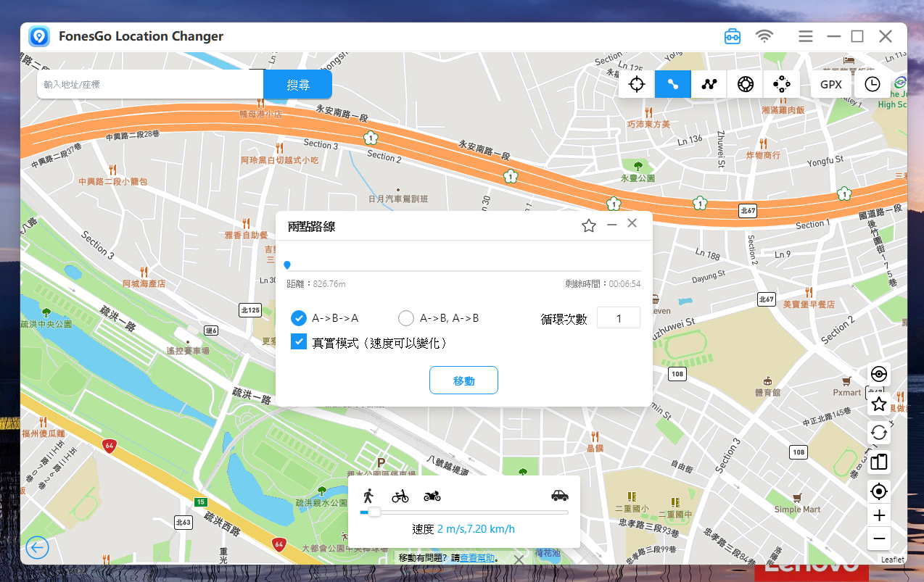Click the Wi-Fi connection icon
This screenshot has height=582, width=924.
tap(764, 36)
